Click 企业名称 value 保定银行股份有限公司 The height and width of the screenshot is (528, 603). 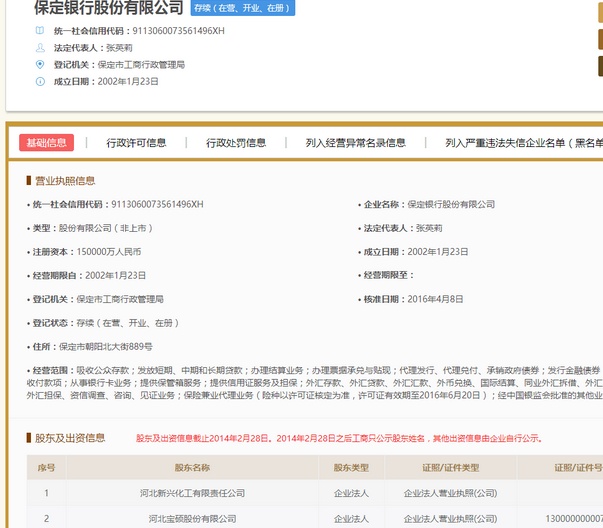pyautogui.click(x=451, y=204)
